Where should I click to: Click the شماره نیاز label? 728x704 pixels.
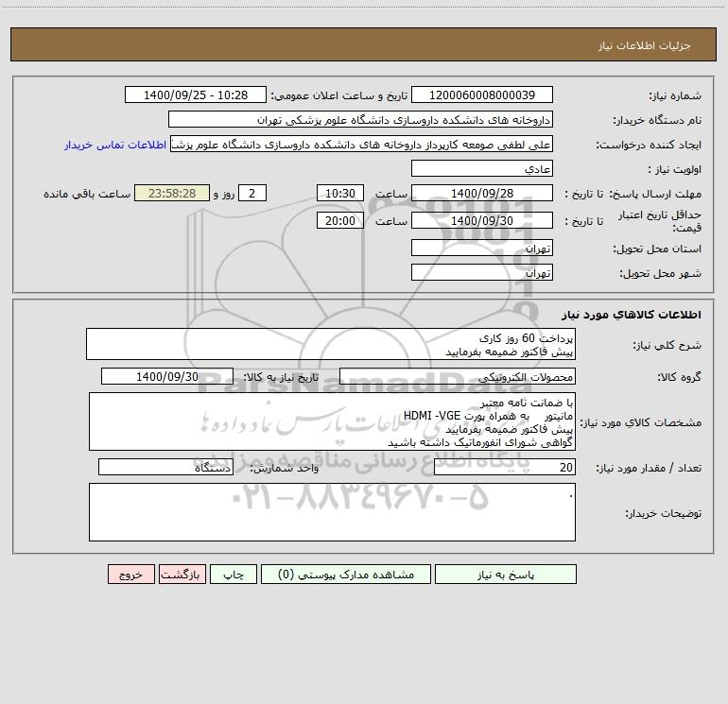[675, 96]
